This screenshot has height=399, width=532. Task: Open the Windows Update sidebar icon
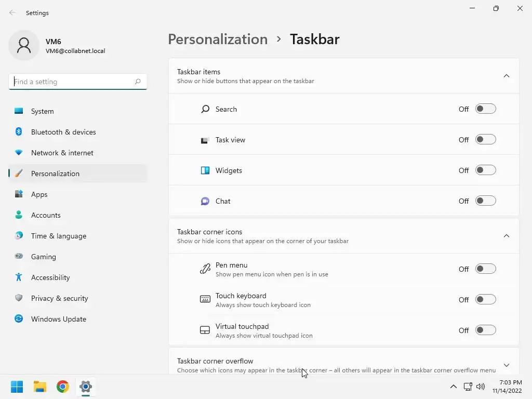coord(19,318)
